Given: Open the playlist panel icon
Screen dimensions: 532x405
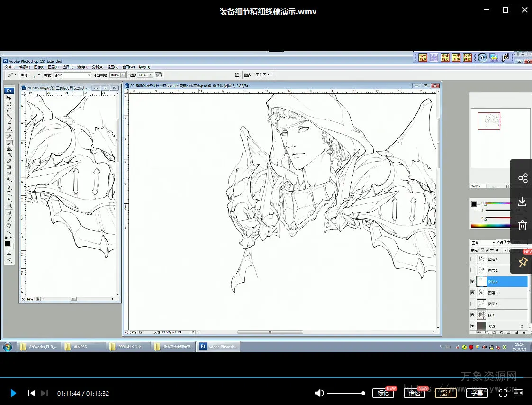Looking at the screenshot, I should click(x=519, y=393).
